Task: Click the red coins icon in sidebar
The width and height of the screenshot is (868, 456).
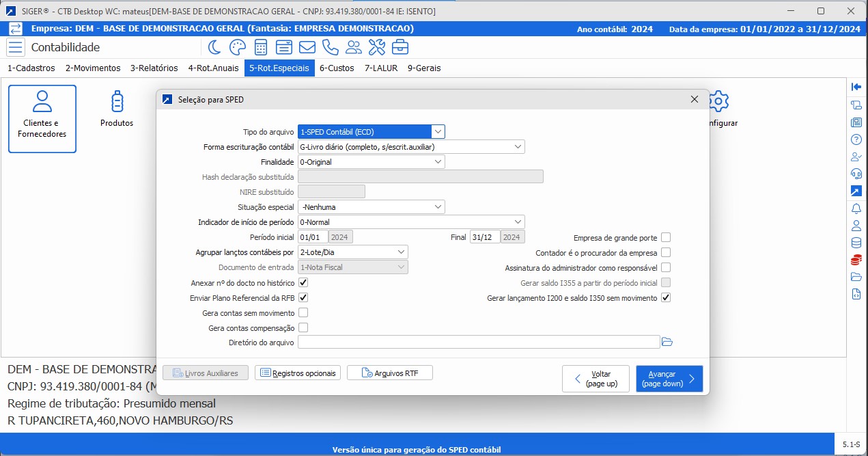Action: 856,260
